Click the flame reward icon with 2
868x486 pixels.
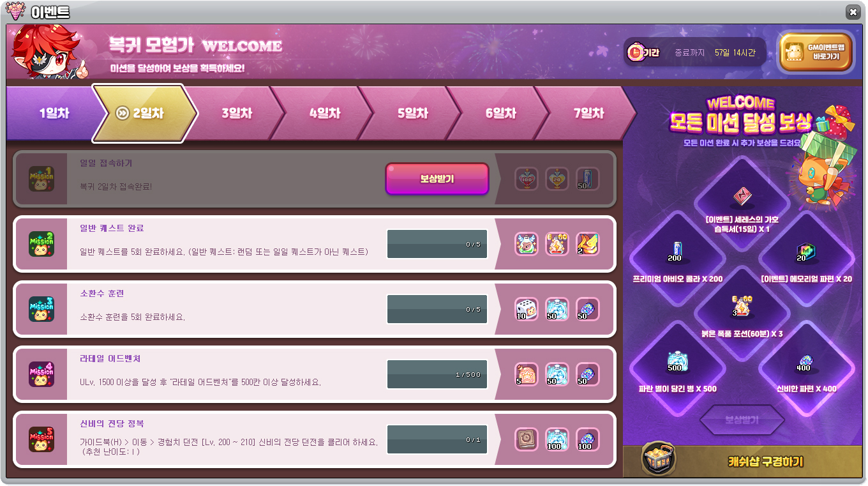pyautogui.click(x=588, y=244)
